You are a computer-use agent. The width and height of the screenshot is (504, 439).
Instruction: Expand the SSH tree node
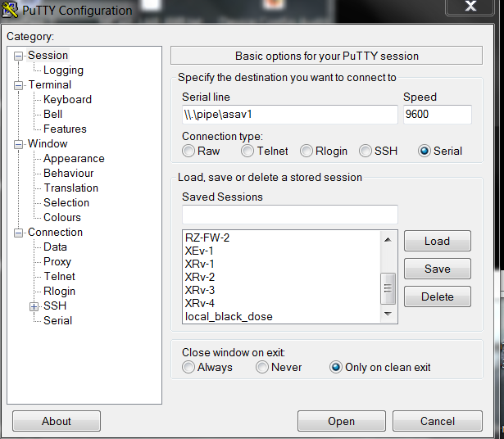(34, 306)
